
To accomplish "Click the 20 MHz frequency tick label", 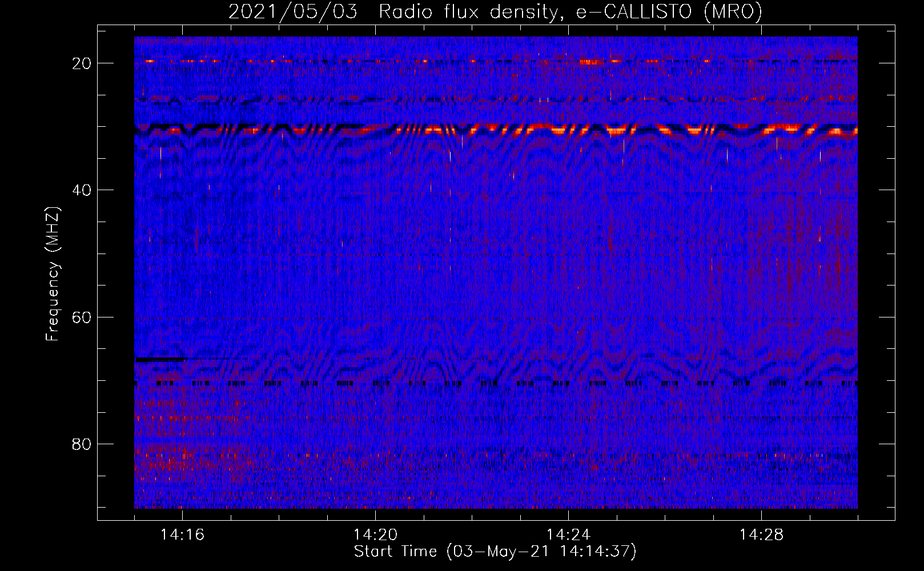I will pyautogui.click(x=82, y=63).
